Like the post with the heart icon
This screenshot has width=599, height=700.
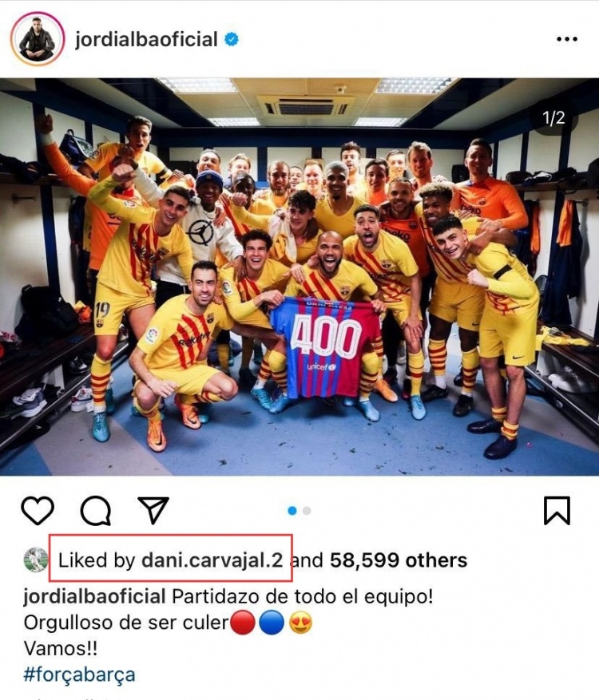click(x=38, y=510)
